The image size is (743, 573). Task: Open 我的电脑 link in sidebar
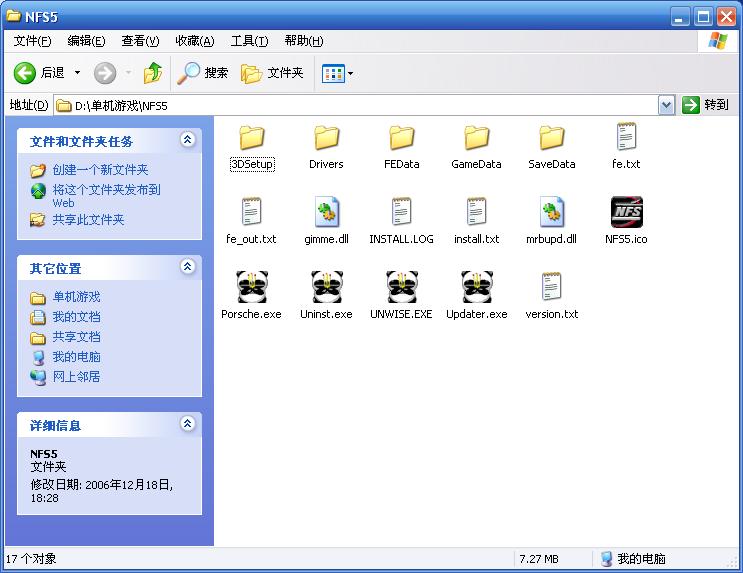pos(76,356)
